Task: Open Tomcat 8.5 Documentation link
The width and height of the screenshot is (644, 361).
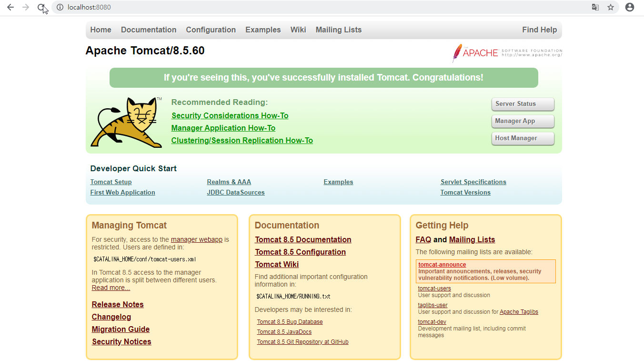Action: click(303, 239)
